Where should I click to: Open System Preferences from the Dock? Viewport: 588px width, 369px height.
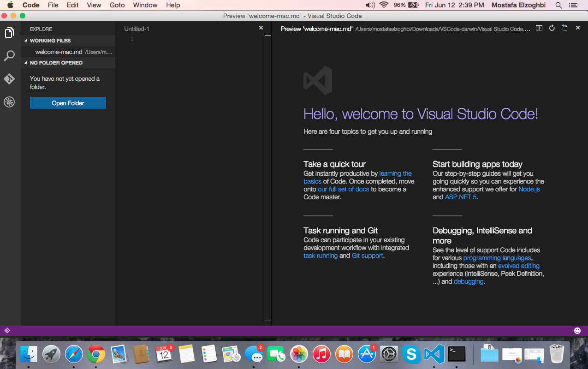[389, 354]
